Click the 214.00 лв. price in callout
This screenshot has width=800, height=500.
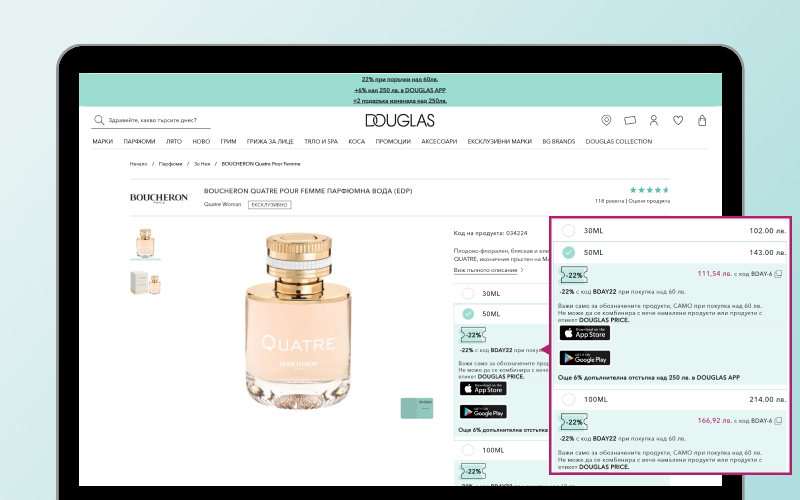pyautogui.click(x=767, y=399)
